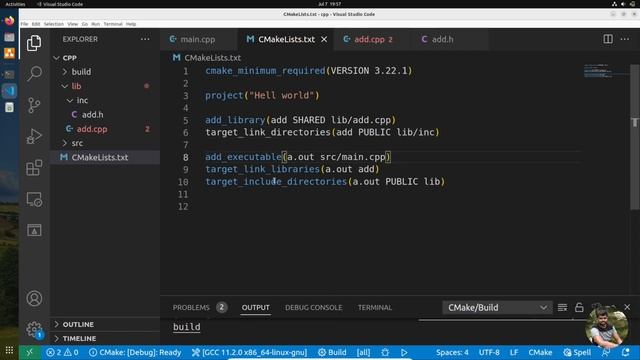Screen dimensions: 640x360
Task: Click the CMake: [Debug]: Ready status item
Action: (135, 353)
